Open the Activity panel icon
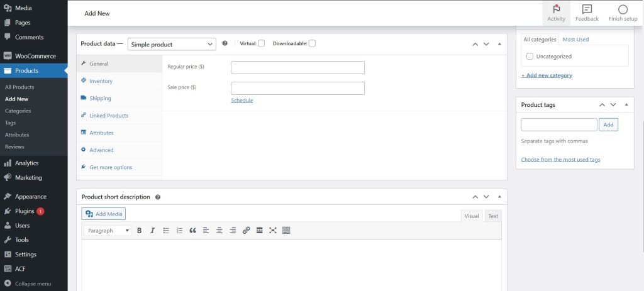 (x=557, y=9)
